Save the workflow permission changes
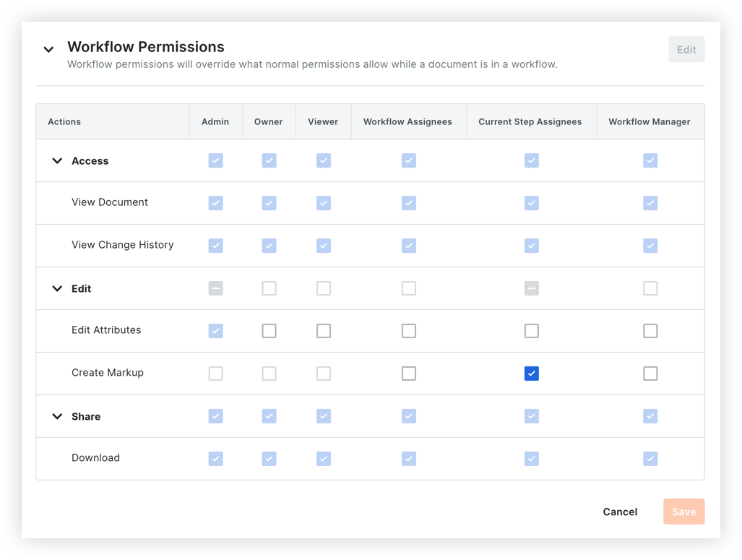Image resolution: width=742 pixels, height=560 pixels. (683, 512)
